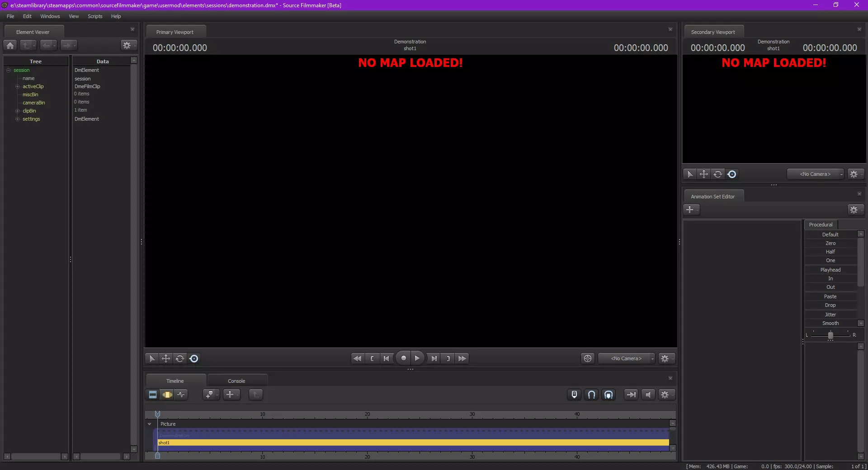Apply the Smooth procedural preset
The height and width of the screenshot is (470, 868).
pos(830,323)
